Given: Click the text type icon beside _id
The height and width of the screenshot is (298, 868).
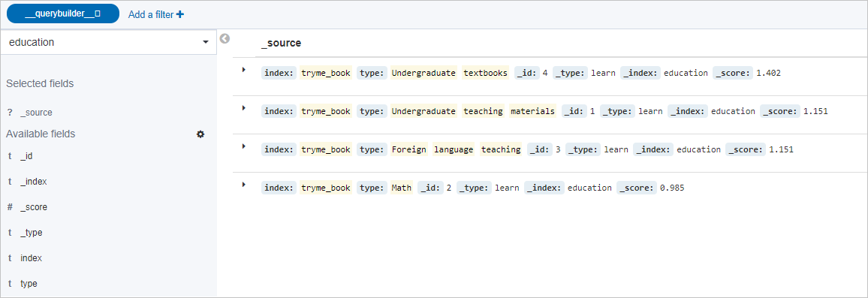Looking at the screenshot, I should pyautogui.click(x=10, y=156).
